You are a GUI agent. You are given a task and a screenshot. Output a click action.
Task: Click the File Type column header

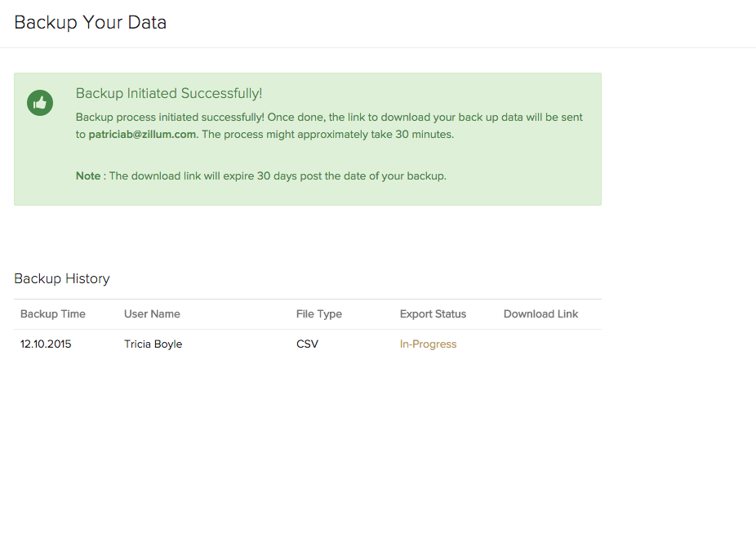pyautogui.click(x=319, y=314)
